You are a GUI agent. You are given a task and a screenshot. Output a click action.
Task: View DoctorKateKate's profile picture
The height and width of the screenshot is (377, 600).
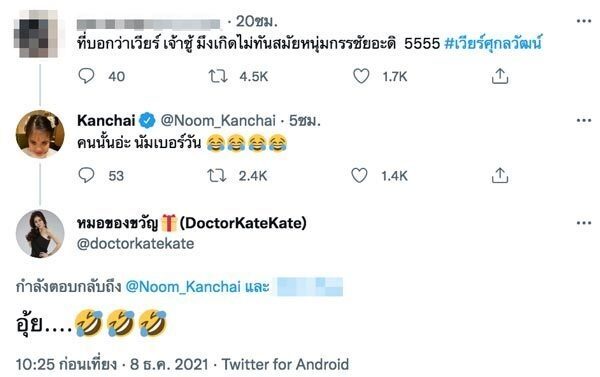pos(40,233)
